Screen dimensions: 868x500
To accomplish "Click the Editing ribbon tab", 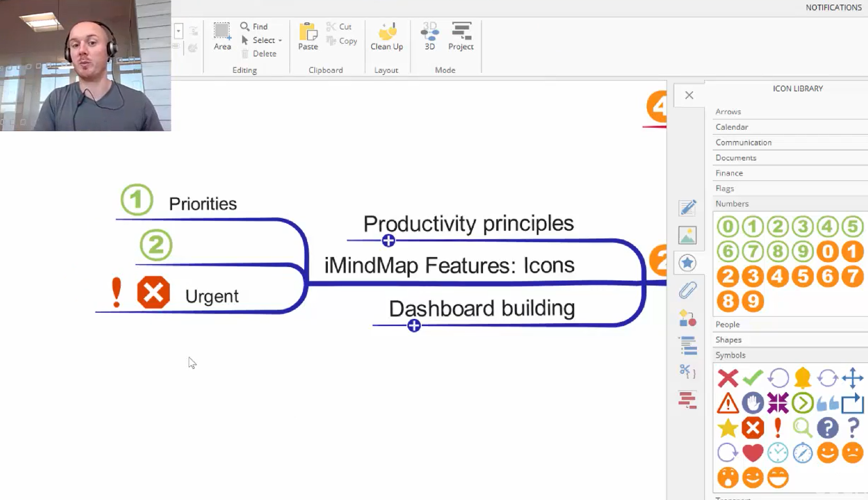I will point(244,70).
